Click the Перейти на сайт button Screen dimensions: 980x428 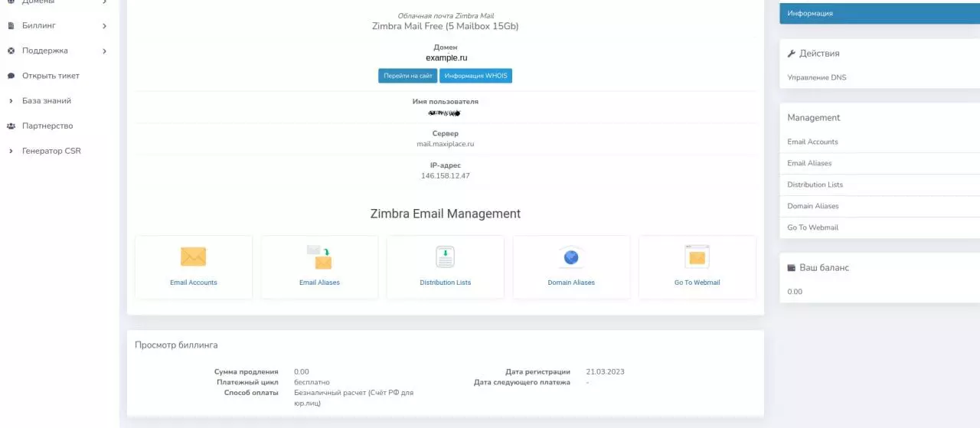[x=407, y=76]
